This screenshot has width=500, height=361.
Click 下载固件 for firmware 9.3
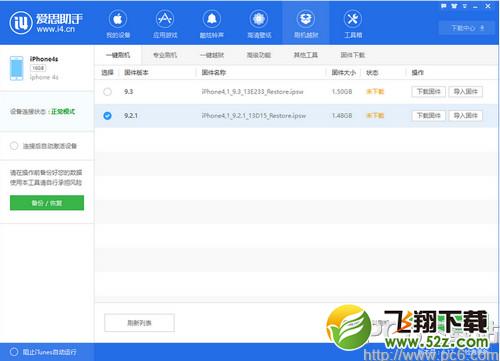point(429,92)
